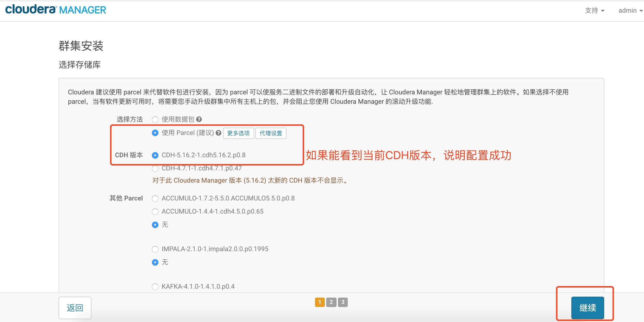Click the 继续 button
The height and width of the screenshot is (322, 644).
588,308
